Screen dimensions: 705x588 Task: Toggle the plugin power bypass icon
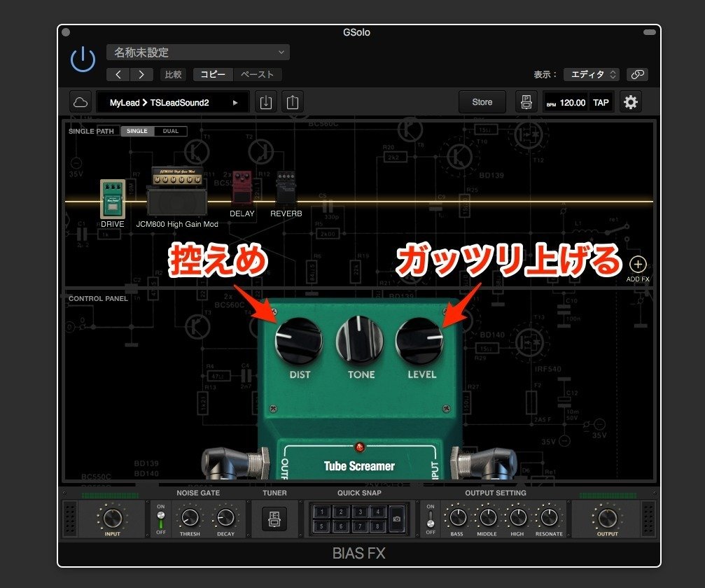click(83, 59)
